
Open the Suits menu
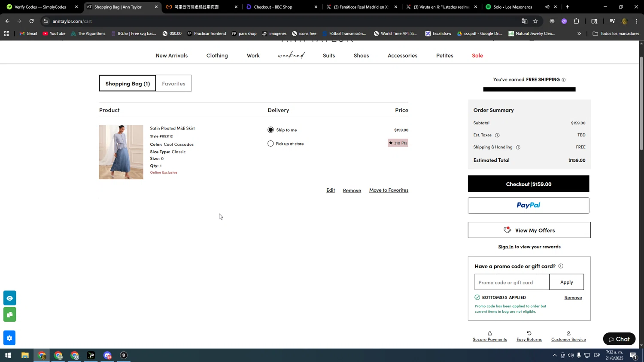click(x=329, y=55)
